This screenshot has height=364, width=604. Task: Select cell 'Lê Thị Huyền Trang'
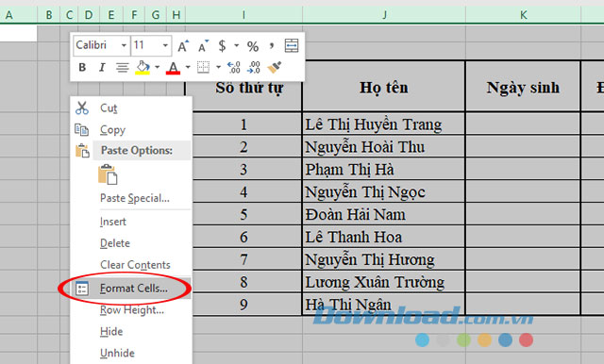pyautogui.click(x=384, y=124)
